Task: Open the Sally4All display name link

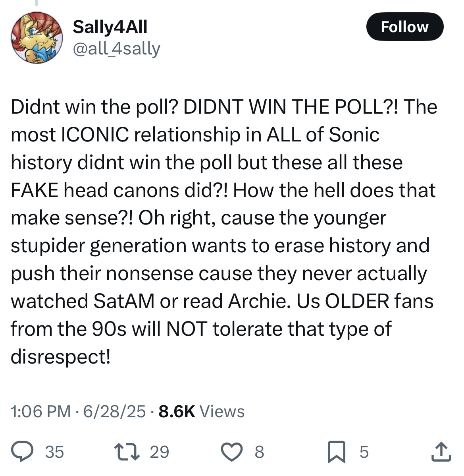Action: tap(110, 27)
